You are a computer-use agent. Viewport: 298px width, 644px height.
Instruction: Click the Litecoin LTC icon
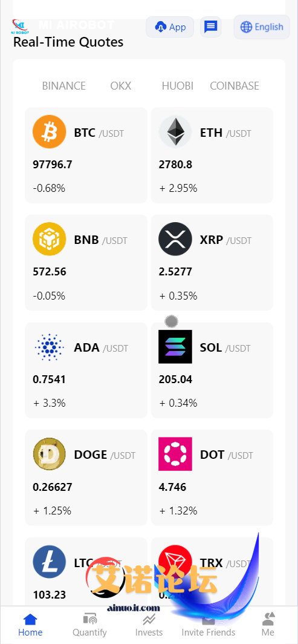49,562
